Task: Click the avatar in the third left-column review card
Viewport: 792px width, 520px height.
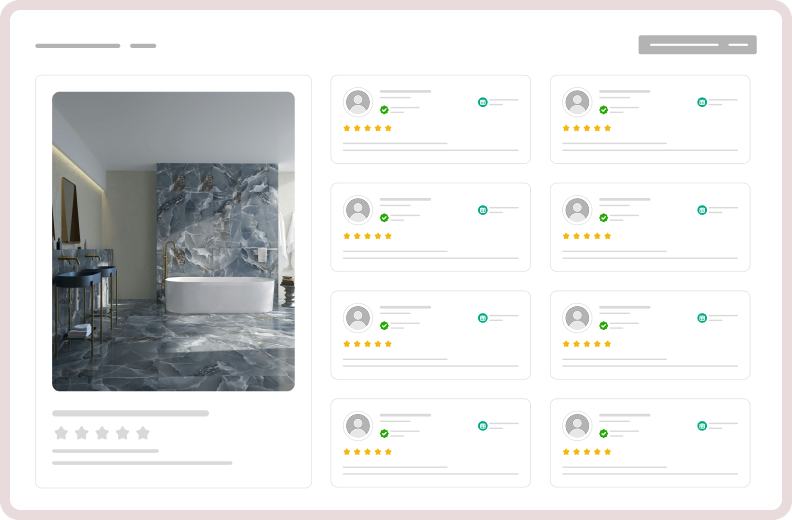Action: point(358,318)
